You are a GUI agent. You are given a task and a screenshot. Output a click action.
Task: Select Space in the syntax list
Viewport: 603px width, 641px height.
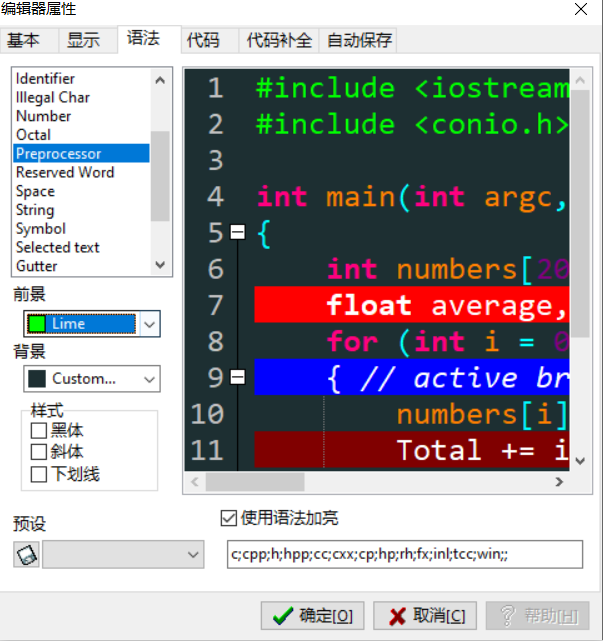coord(81,191)
